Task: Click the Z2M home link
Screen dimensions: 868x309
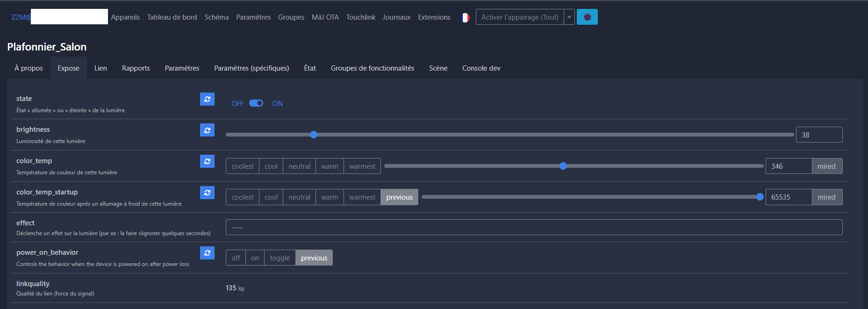Action: click(21, 17)
